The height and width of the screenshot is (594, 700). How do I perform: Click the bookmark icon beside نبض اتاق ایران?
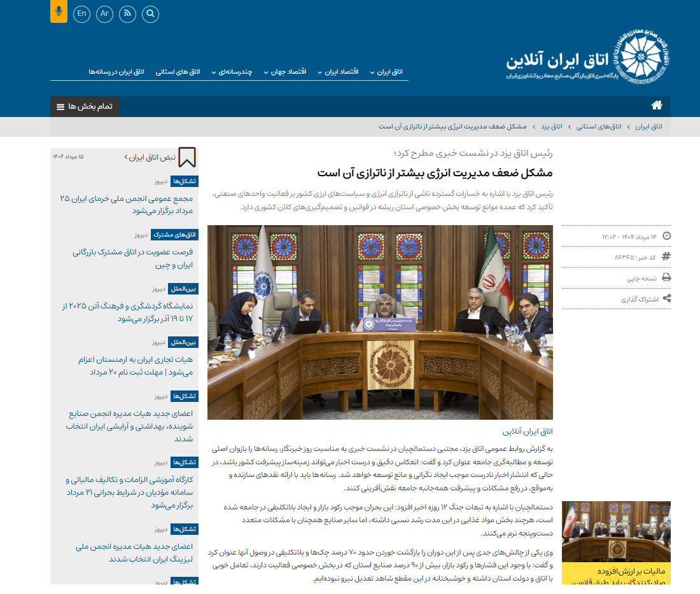pos(187,157)
